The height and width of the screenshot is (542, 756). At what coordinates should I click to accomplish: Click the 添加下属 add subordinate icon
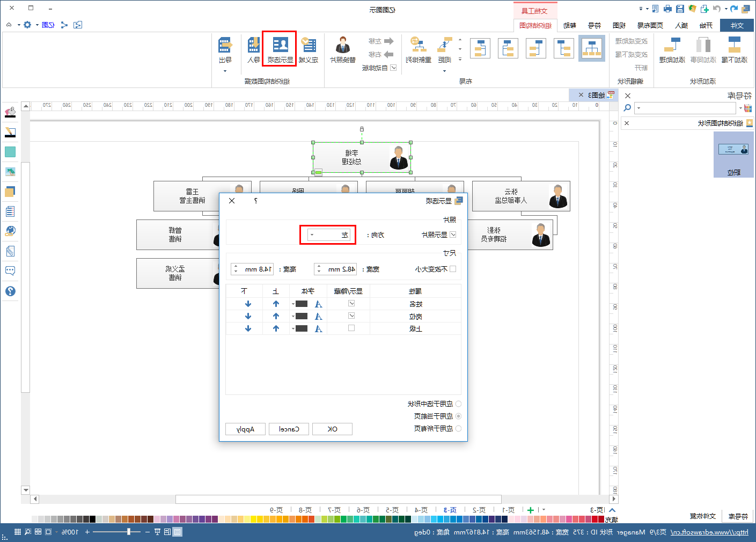coord(735,45)
